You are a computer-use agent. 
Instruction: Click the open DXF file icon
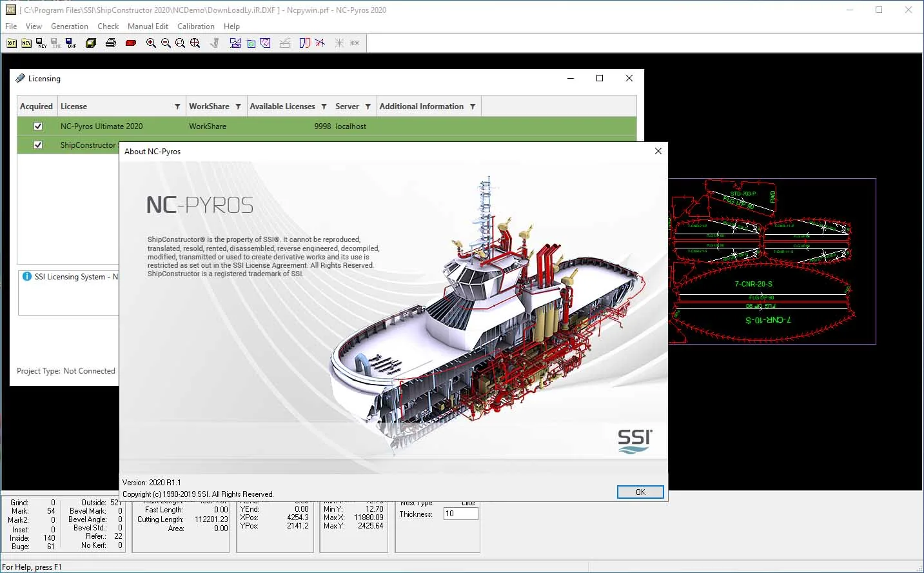12,43
